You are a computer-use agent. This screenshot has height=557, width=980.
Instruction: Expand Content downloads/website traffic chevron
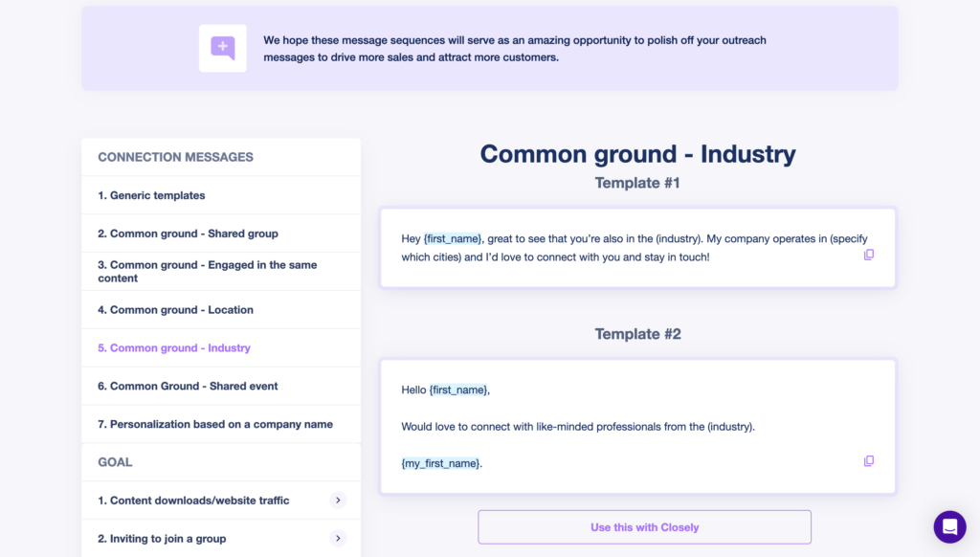(x=338, y=500)
